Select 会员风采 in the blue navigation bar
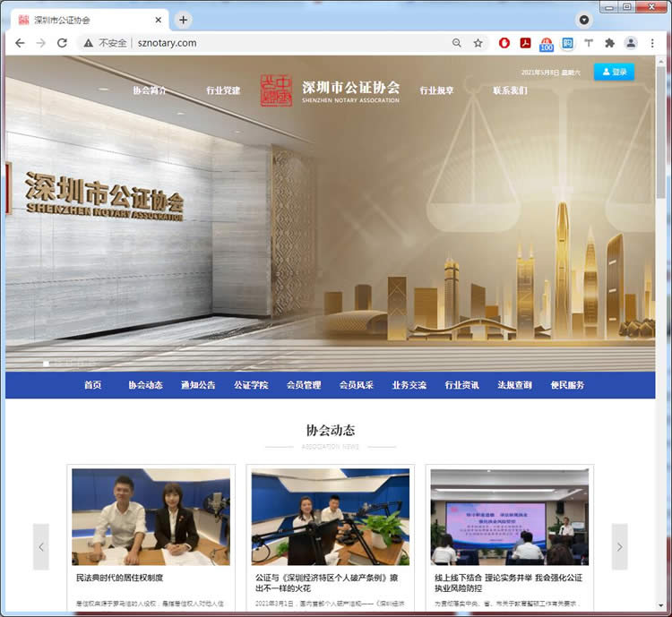The image size is (672, 617). coord(357,385)
